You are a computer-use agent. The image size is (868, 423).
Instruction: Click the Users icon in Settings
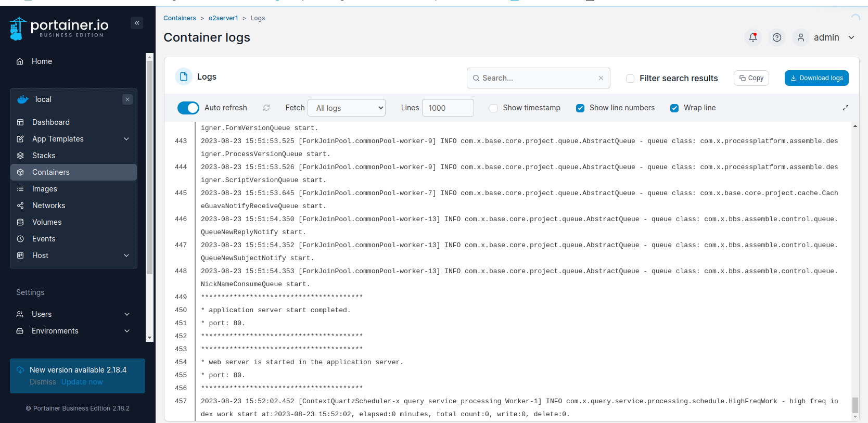pyautogui.click(x=20, y=314)
